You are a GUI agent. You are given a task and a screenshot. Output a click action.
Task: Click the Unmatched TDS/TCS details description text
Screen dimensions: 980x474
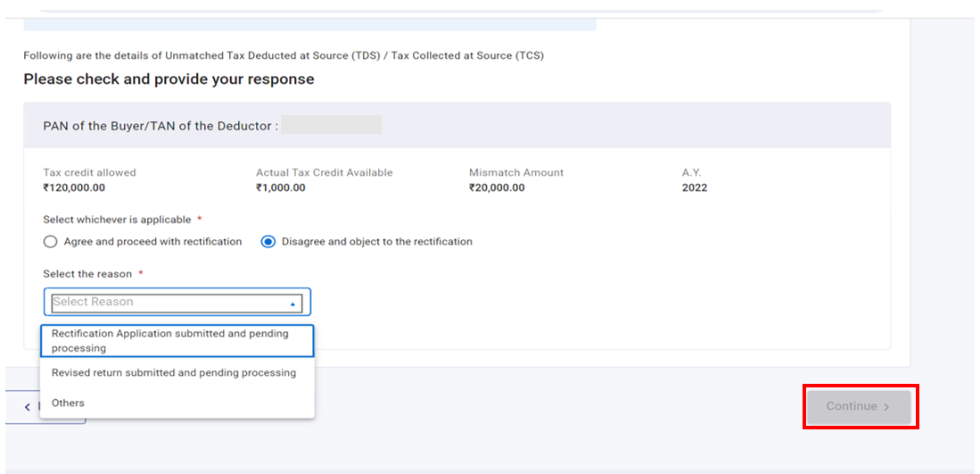[x=284, y=55]
